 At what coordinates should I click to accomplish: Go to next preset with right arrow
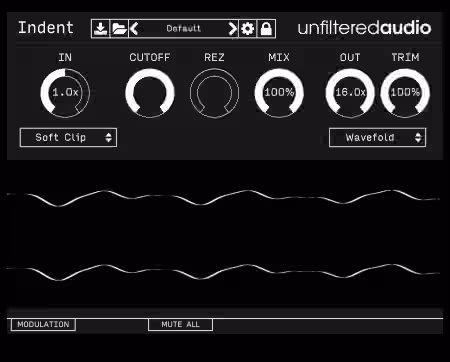click(233, 29)
